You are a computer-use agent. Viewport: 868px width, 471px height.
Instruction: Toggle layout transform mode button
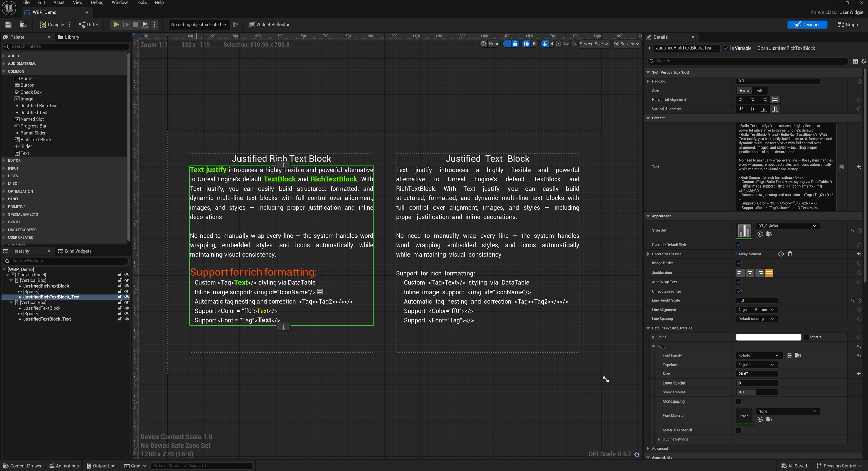pos(526,44)
